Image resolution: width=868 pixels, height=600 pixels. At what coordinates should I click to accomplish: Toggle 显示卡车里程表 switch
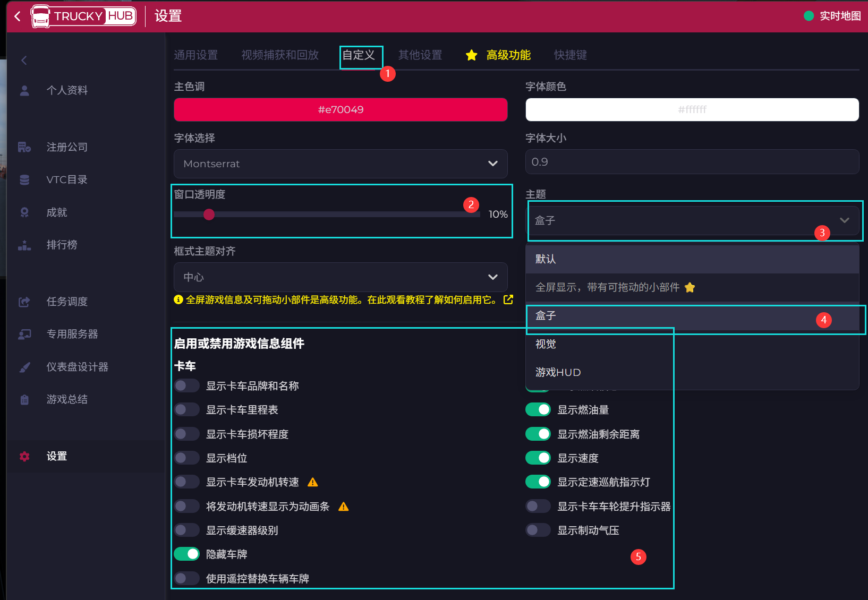pos(186,410)
